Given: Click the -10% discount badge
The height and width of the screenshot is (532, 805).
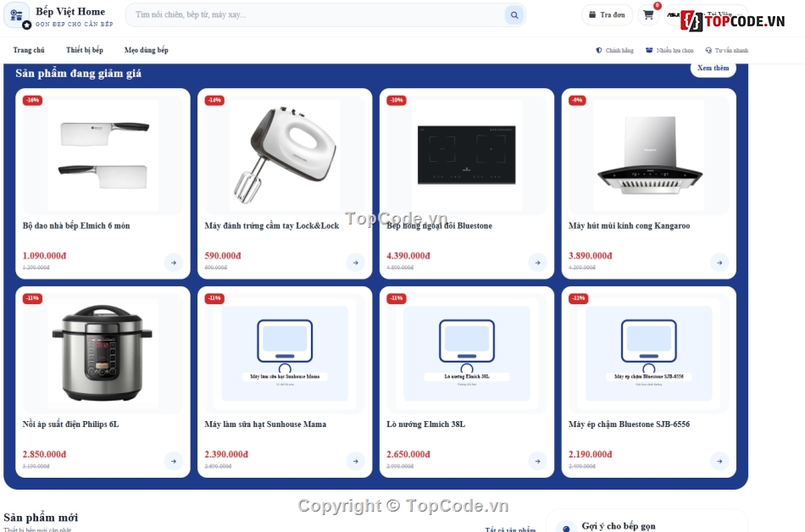Looking at the screenshot, I should pyautogui.click(x=397, y=100).
